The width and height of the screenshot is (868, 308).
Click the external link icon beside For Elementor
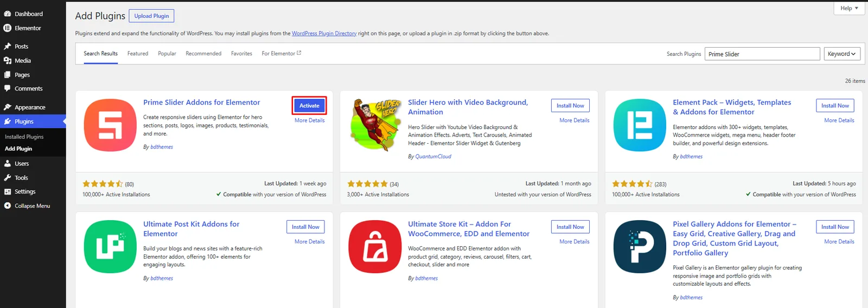[299, 53]
